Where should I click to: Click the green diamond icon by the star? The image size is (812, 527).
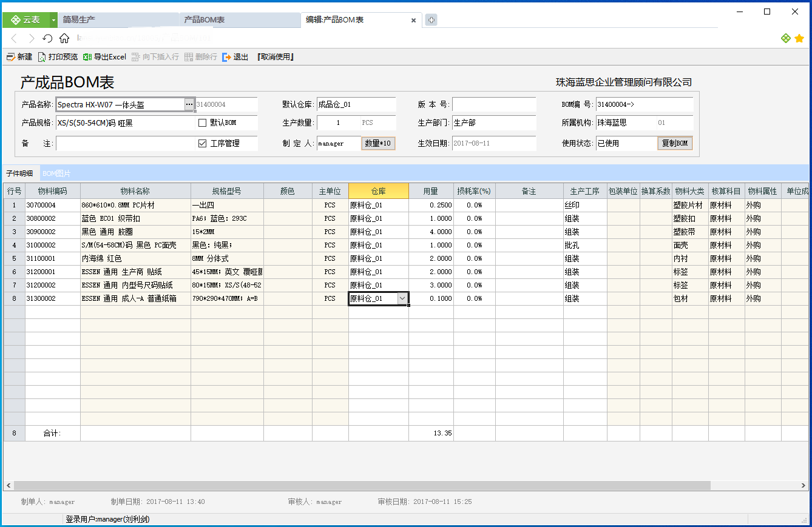pyautogui.click(x=786, y=38)
